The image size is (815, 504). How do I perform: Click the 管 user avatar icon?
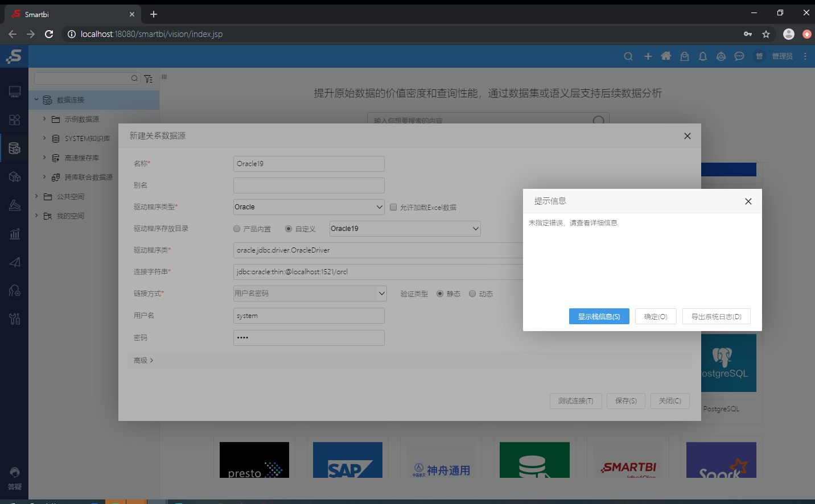(x=759, y=56)
